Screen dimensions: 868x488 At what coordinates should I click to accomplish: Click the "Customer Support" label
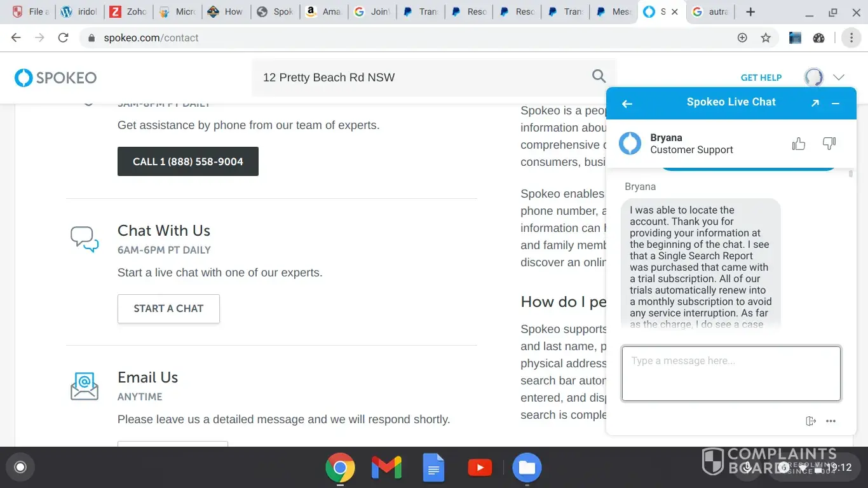692,150
